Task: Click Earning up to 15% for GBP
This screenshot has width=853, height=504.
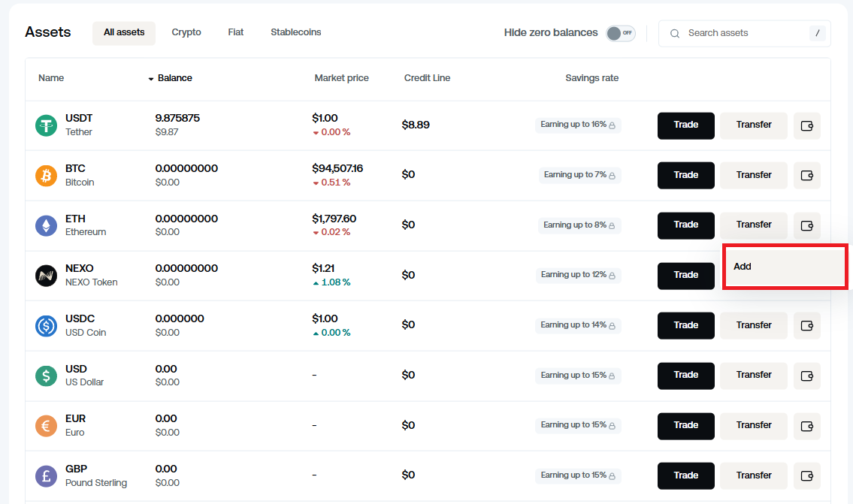Action: 578,475
